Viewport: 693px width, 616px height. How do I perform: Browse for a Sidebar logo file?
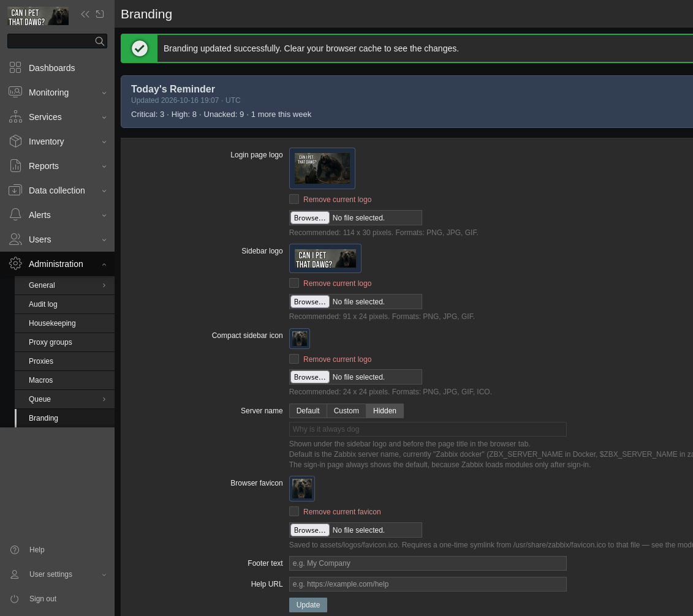pyautogui.click(x=310, y=302)
